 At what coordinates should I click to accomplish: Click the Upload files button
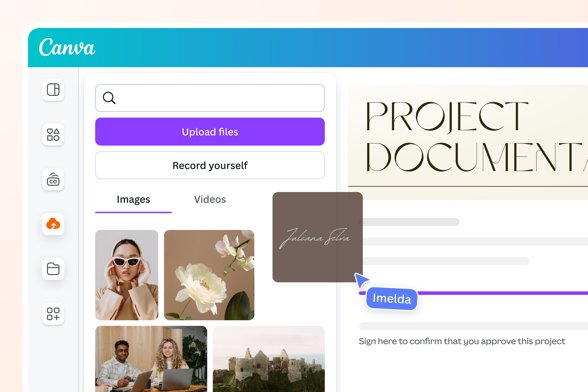(210, 132)
